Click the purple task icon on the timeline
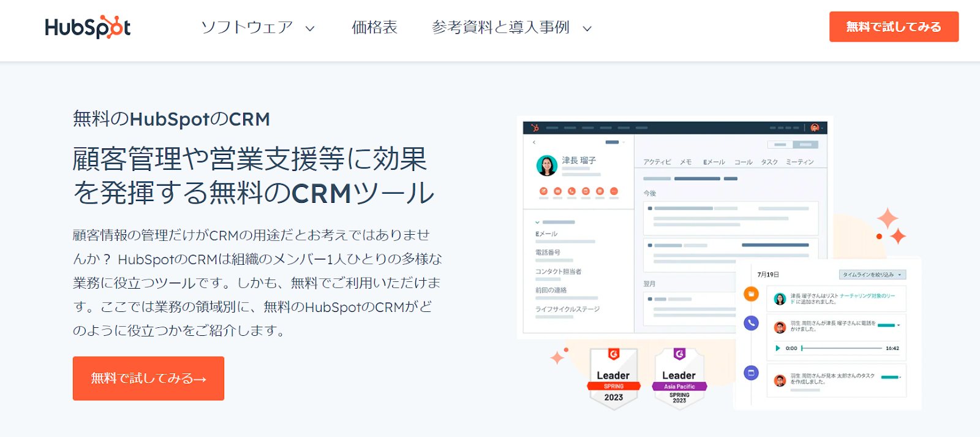Viewport: 980px width, 437px height. 751,373
